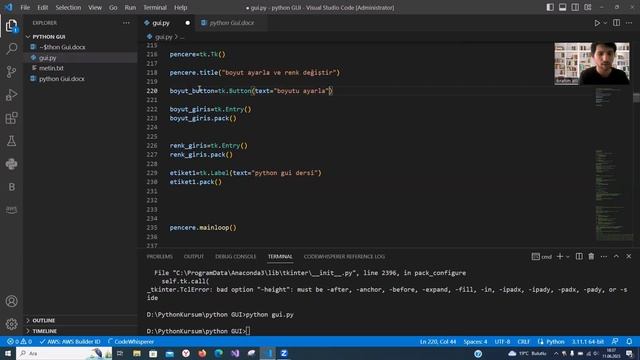640x360 pixels.
Task: Open Windows Start menu
Action: pyautogui.click(x=8, y=353)
